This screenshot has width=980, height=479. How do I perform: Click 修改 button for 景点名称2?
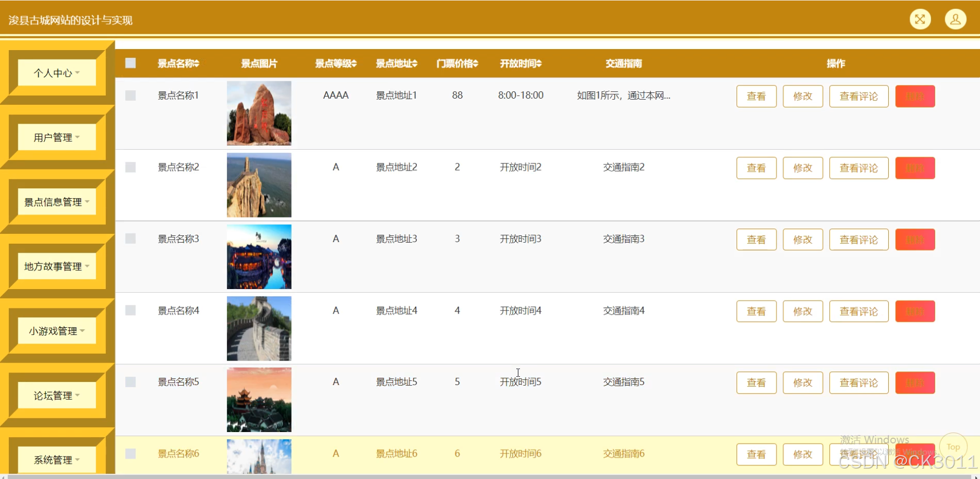(803, 168)
